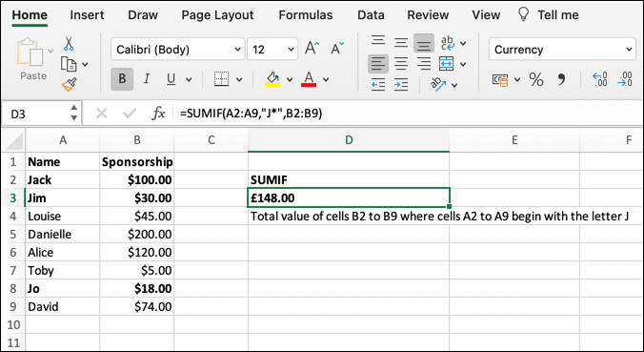Confirm formula with checkmark icon
644x352 pixels.
(x=130, y=114)
